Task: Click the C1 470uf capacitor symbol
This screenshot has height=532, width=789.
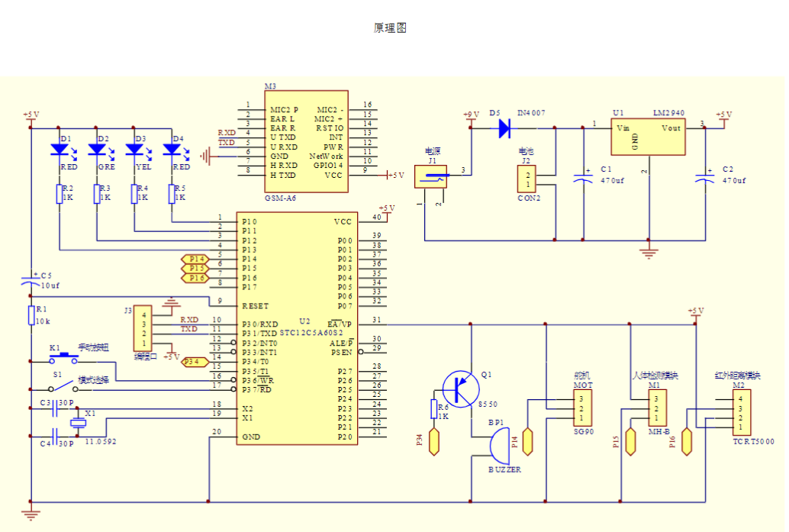Action: 583,178
